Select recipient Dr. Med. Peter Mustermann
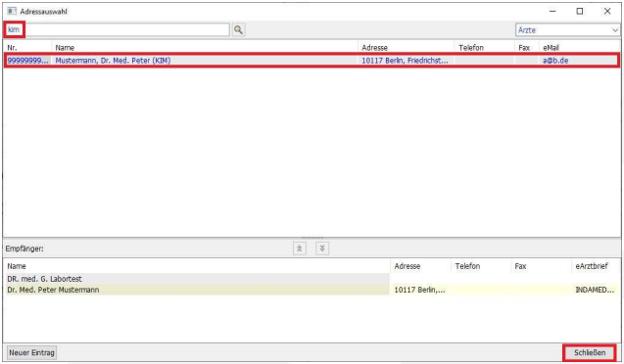 (x=53, y=290)
